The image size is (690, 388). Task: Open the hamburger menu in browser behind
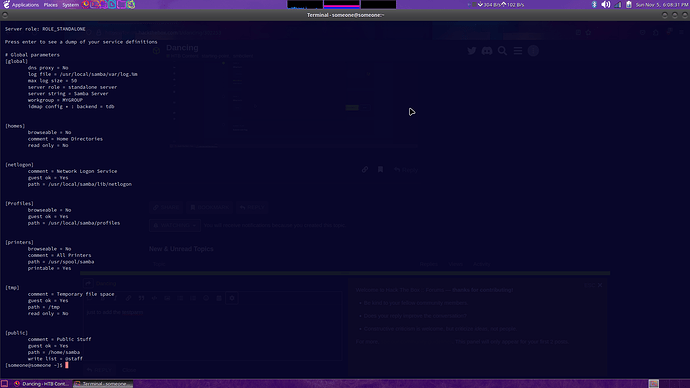click(x=518, y=51)
